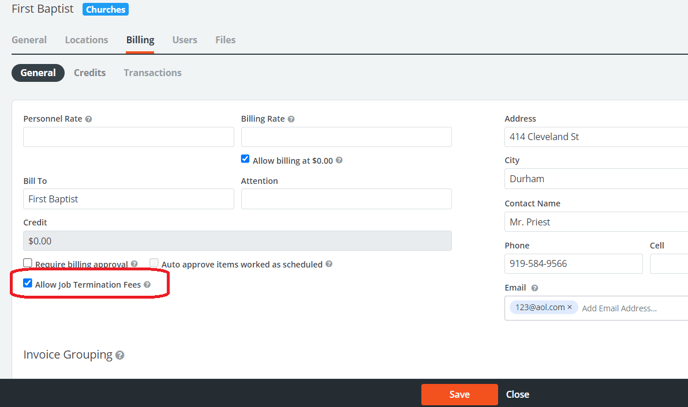The width and height of the screenshot is (688, 407).
Task: Click the Close button
Action: tap(517, 394)
